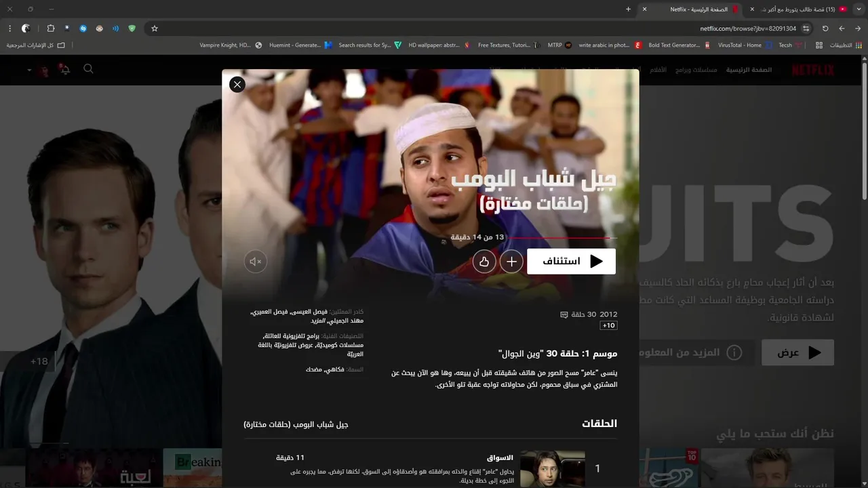
Task: Open Netflix search icon
Action: coord(88,69)
